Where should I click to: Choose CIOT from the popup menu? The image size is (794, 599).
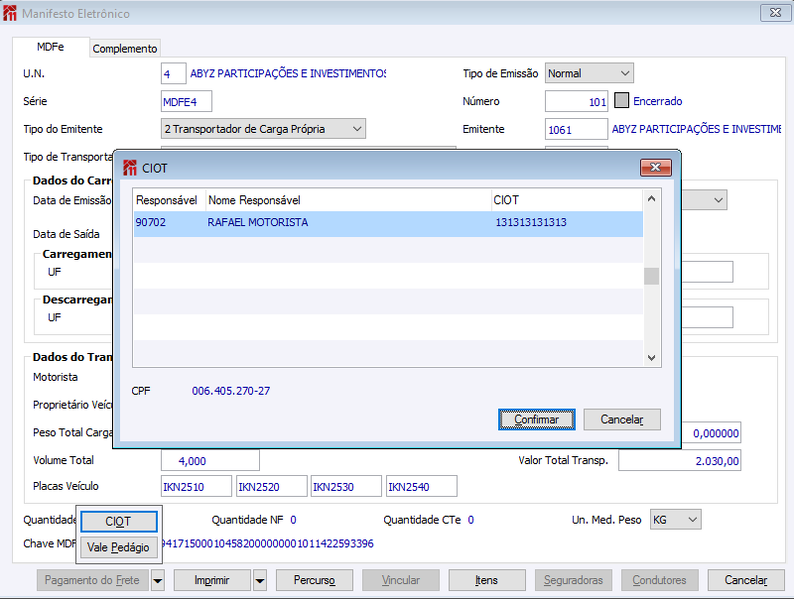(x=119, y=522)
